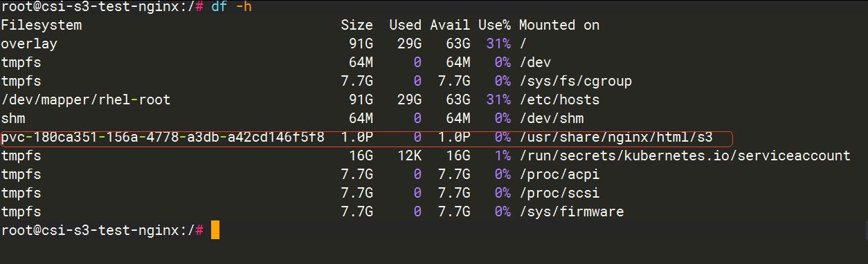Click the 12K used value

(409, 155)
